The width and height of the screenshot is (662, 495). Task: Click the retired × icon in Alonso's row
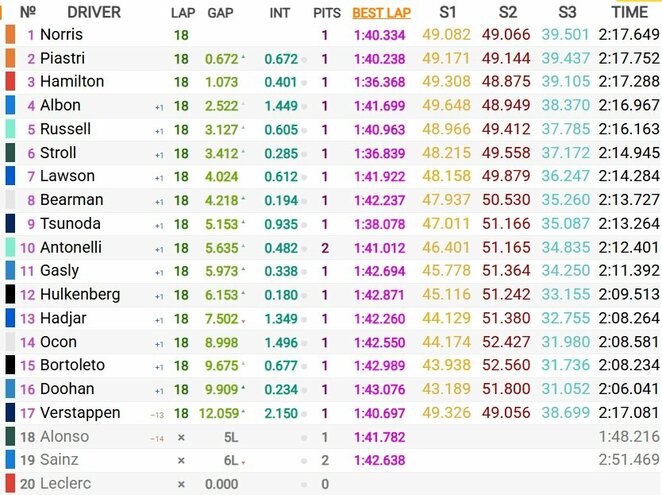(x=181, y=437)
